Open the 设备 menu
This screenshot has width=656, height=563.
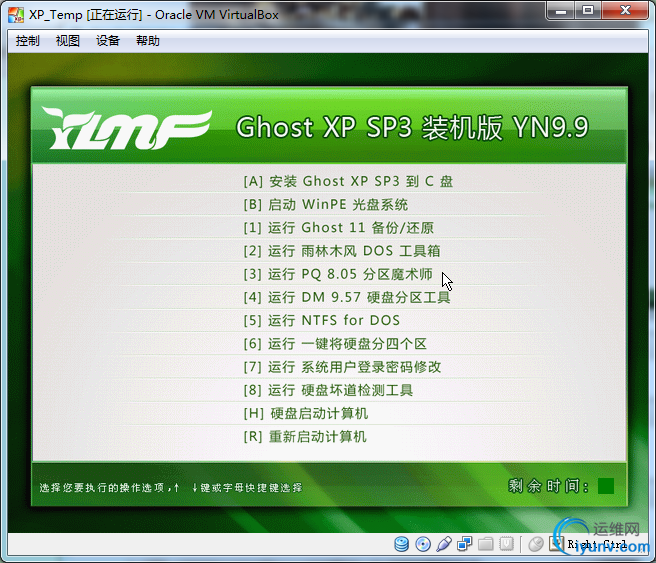click(x=108, y=41)
